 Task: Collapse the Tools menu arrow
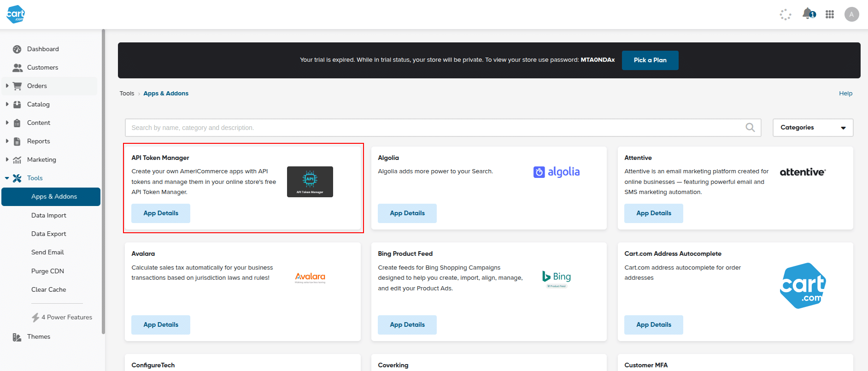tap(7, 178)
